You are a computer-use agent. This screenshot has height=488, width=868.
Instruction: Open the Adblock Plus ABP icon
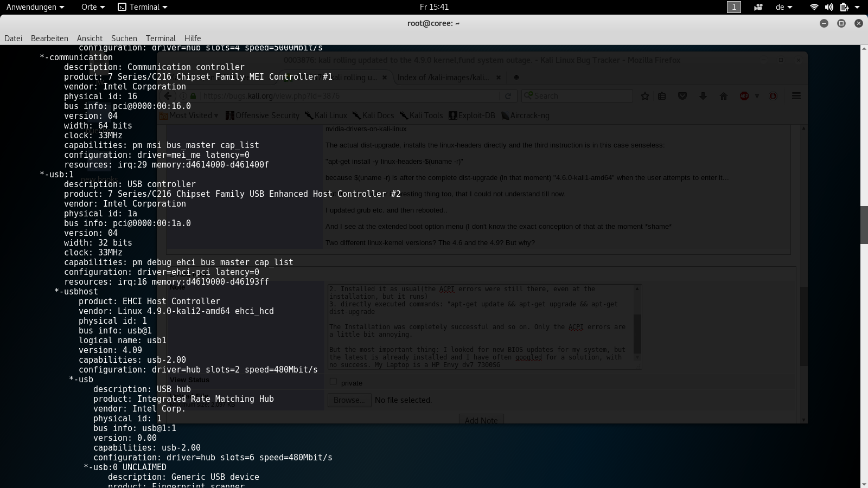tap(744, 96)
